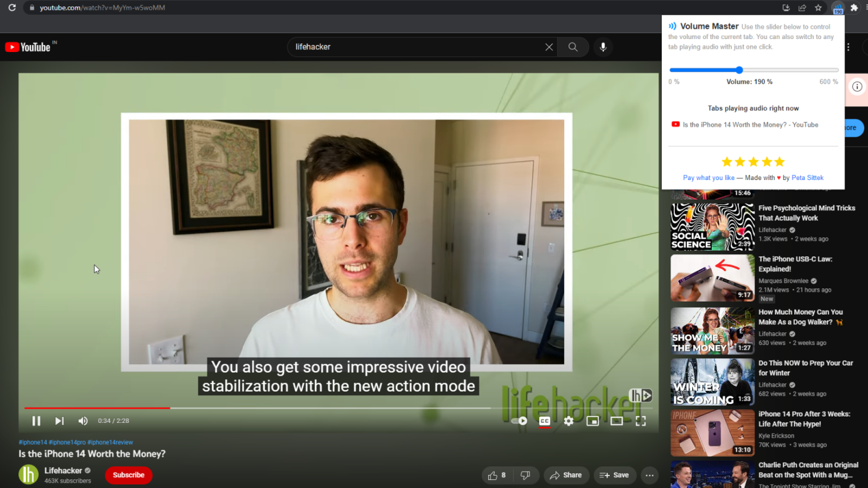Image resolution: width=868 pixels, height=488 pixels.
Task: Pause the video playback
Action: 36,421
